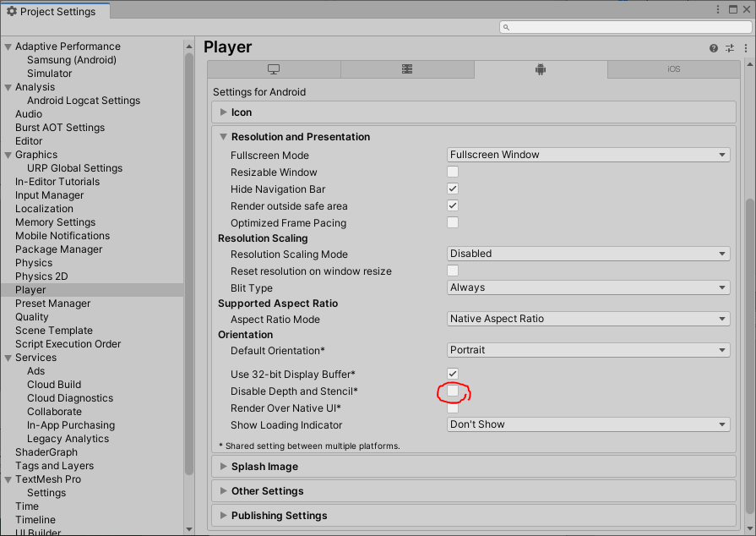Click Player panel vertical scrollbar thumb
Screen dimensions: 756x536
point(750,356)
